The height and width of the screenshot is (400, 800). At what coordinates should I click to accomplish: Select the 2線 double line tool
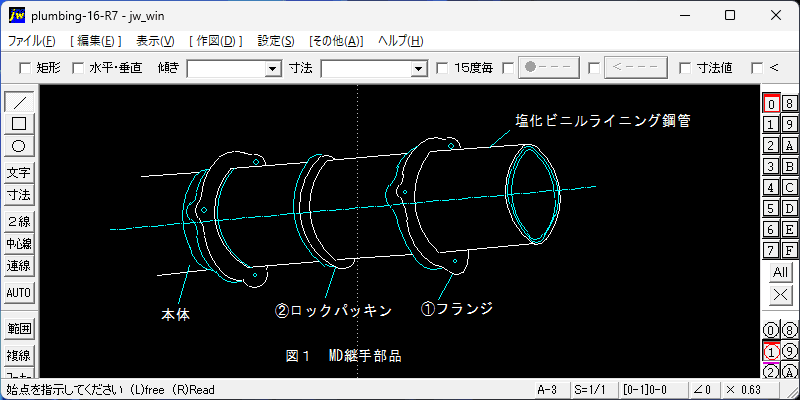[x=19, y=222]
